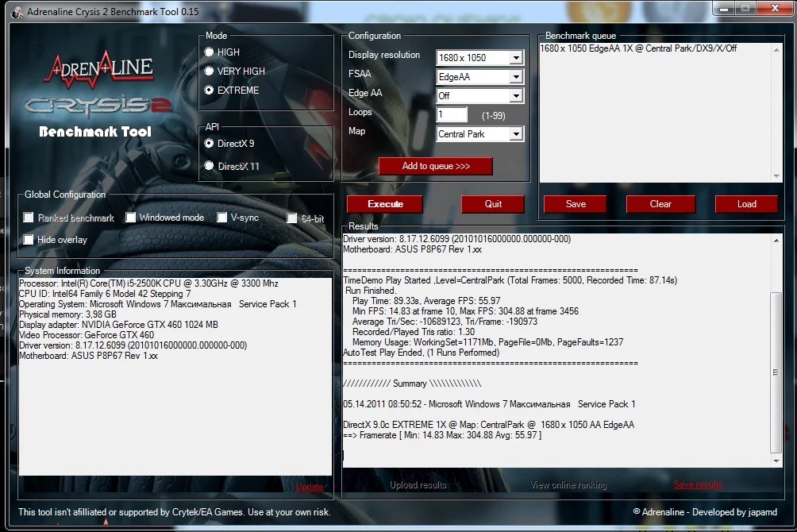Click the Framerate summary line in Results
797x532 pixels.
442,435
